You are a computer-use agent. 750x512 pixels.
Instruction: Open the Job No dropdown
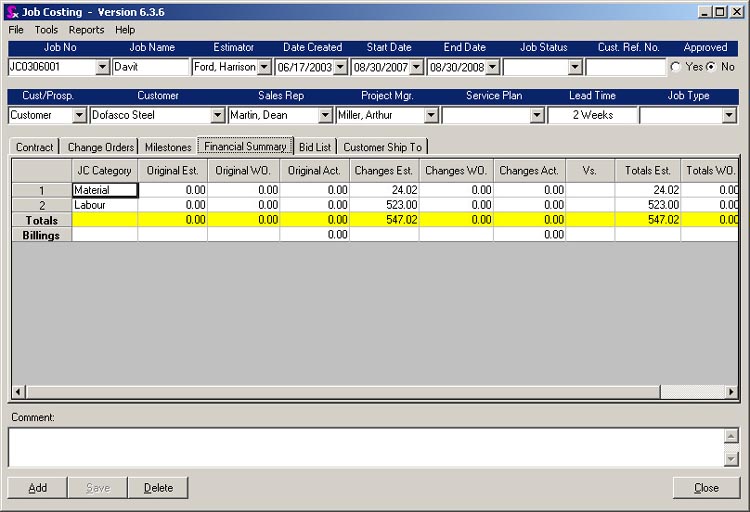click(x=102, y=67)
